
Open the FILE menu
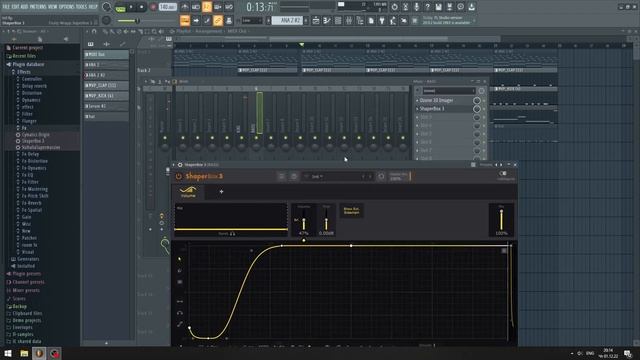pyautogui.click(x=6, y=7)
